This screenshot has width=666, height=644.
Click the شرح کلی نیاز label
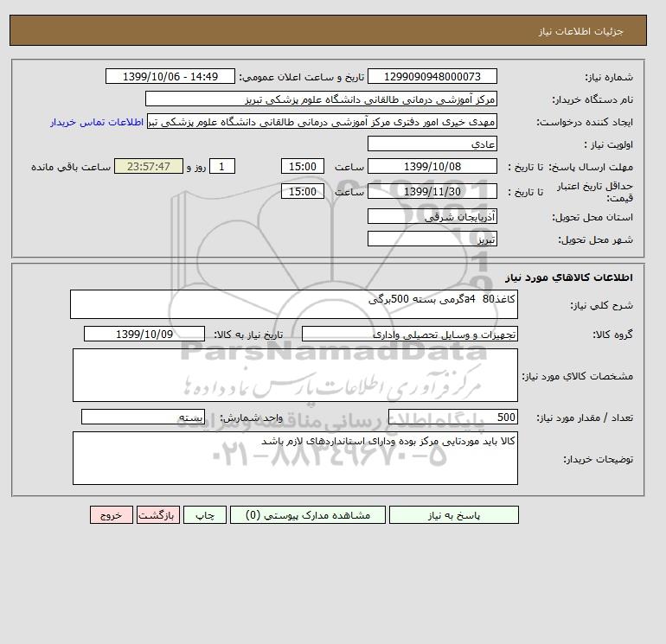tap(601, 305)
